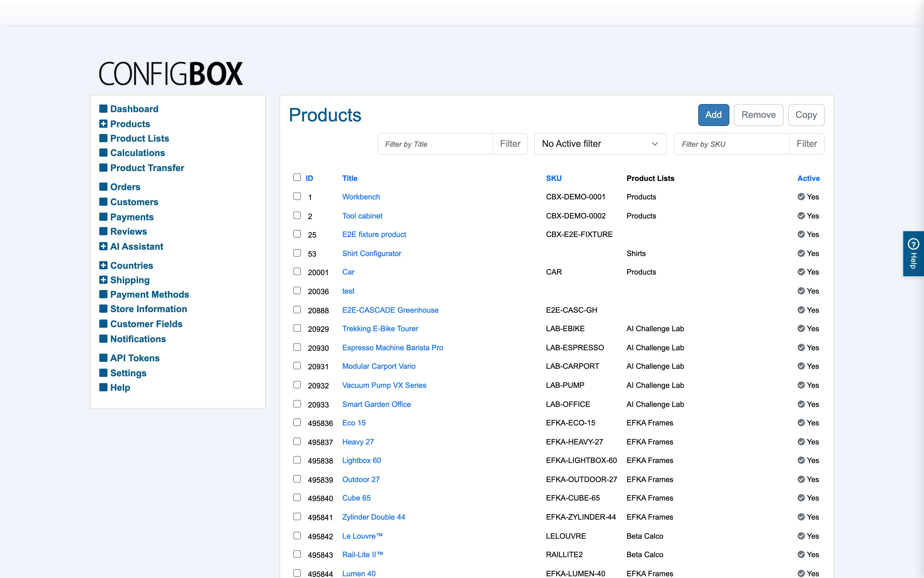Click the Active check icon for Le Louvre
The image size is (924, 578).
click(801, 536)
